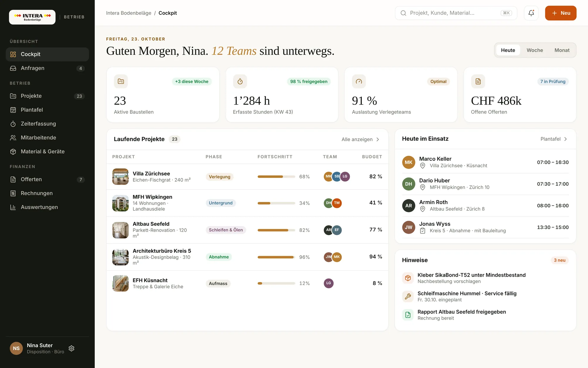Click the gauge icon on Auslastung card
The height and width of the screenshot is (368, 588).
point(359,81)
